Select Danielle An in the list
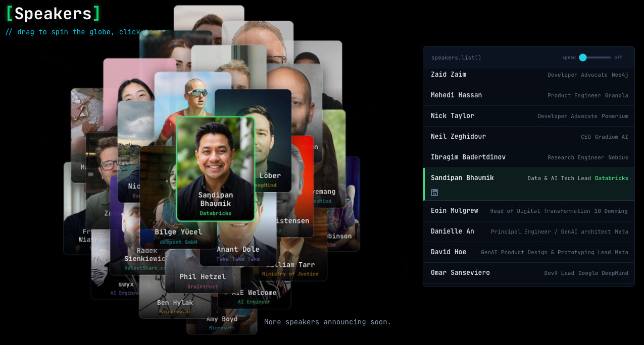The width and height of the screenshot is (644, 345). click(x=529, y=232)
